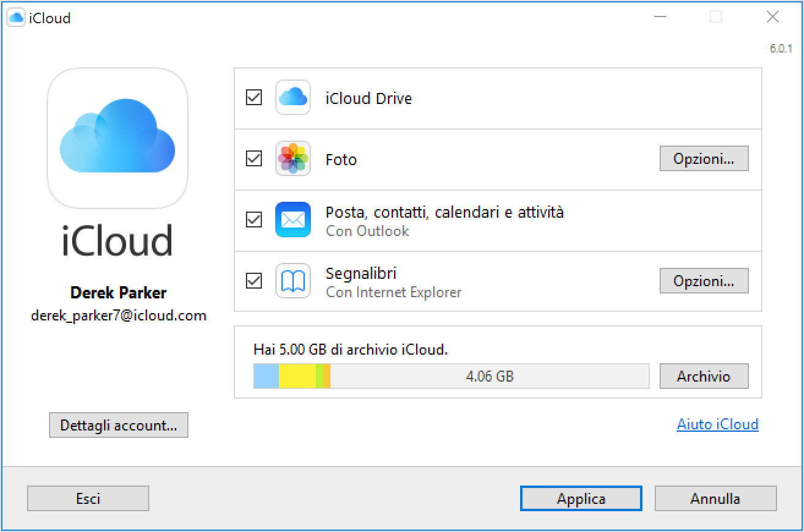This screenshot has height=532, width=804.
Task: Click the yellow segment of storage bar
Action: (297, 376)
